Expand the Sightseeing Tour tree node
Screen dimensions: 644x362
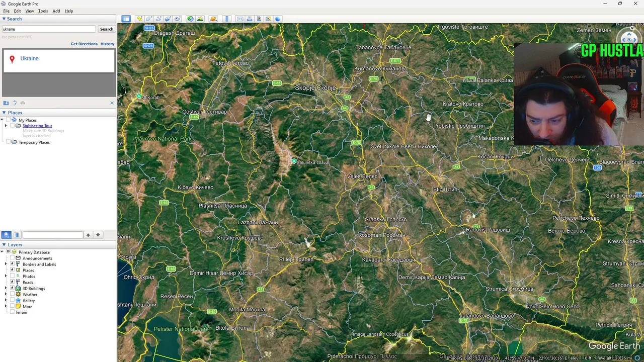pos(6,126)
